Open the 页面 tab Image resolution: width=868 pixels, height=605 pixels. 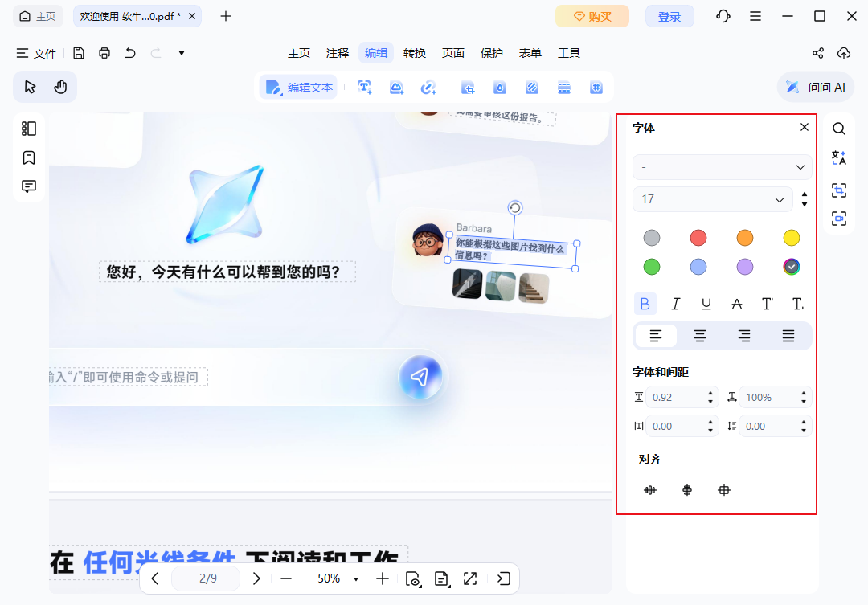pyautogui.click(x=453, y=53)
